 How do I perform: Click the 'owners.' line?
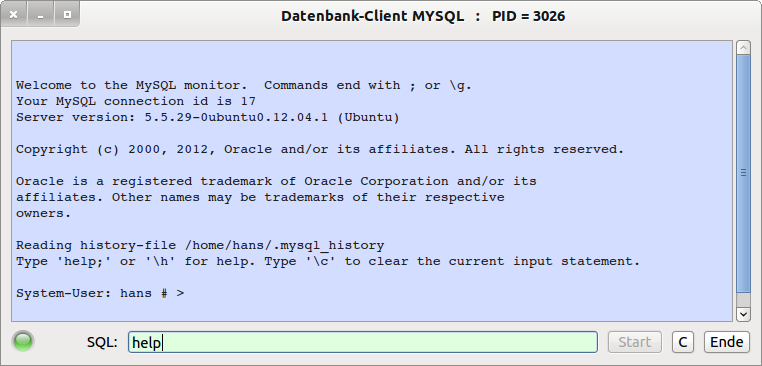pos(43,213)
